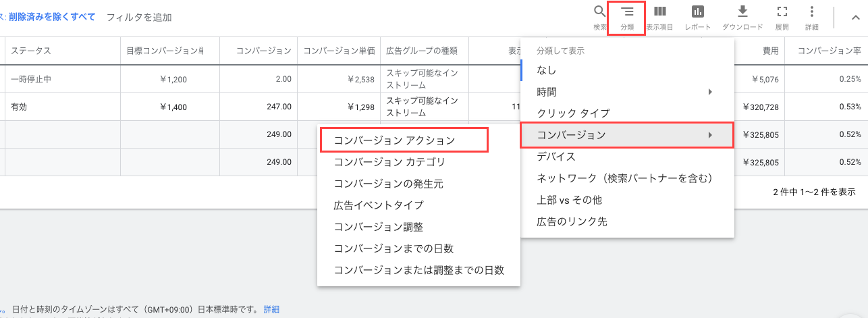This screenshot has height=318, width=868.
Task: Click the 削除済みを除くすべて filter link
Action: click(x=52, y=17)
